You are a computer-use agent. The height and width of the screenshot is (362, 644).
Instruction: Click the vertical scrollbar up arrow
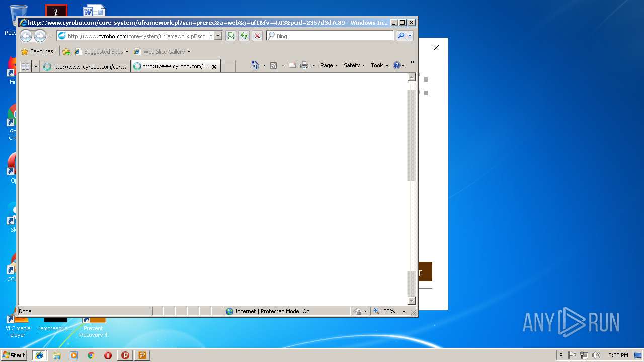pos(411,77)
